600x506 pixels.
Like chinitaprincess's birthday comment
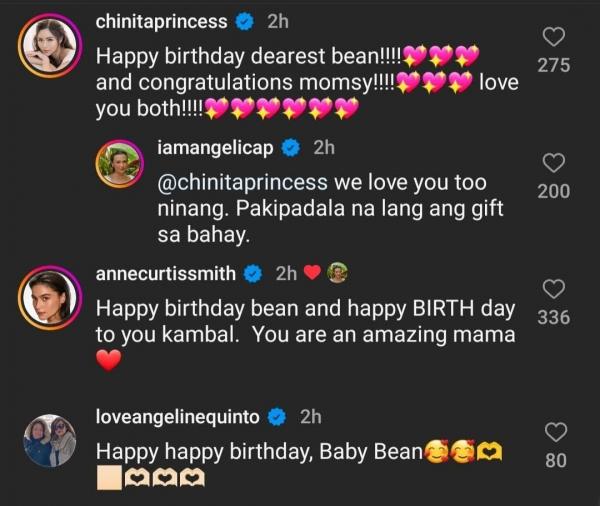click(553, 37)
